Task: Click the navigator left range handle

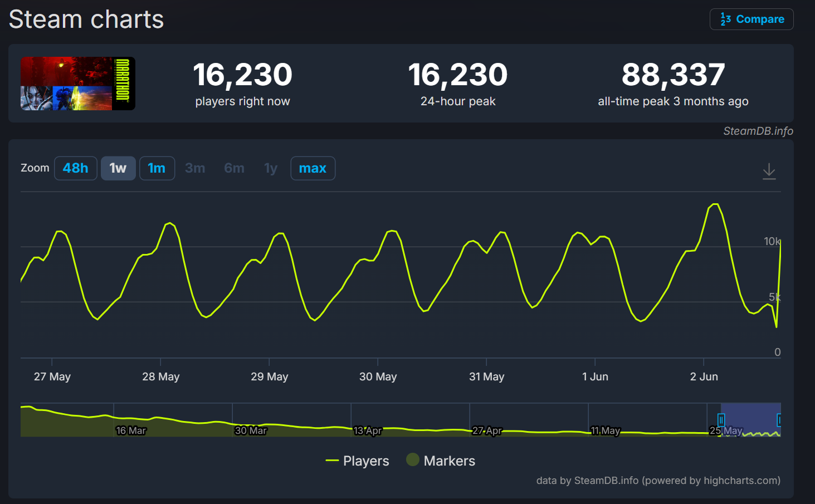Action: [721, 420]
